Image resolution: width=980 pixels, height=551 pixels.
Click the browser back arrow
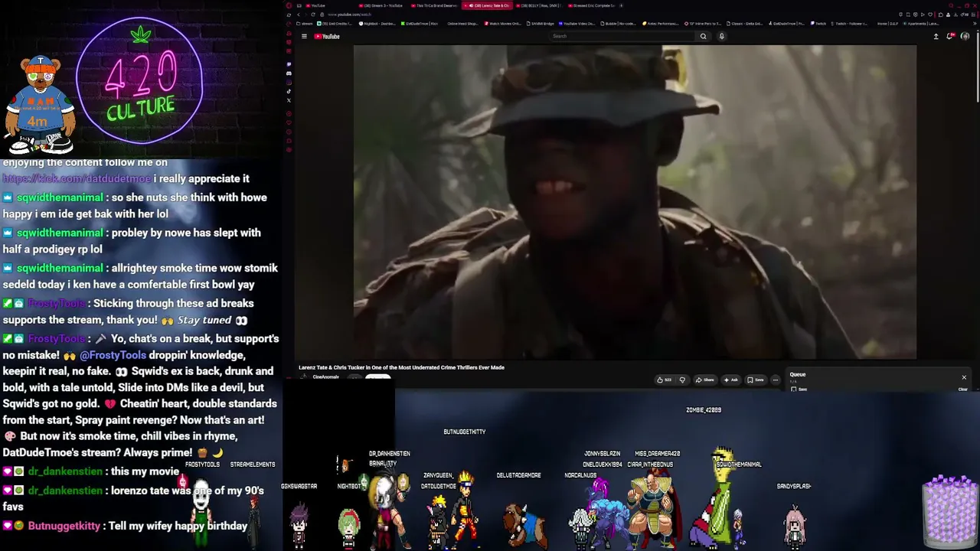pos(299,15)
